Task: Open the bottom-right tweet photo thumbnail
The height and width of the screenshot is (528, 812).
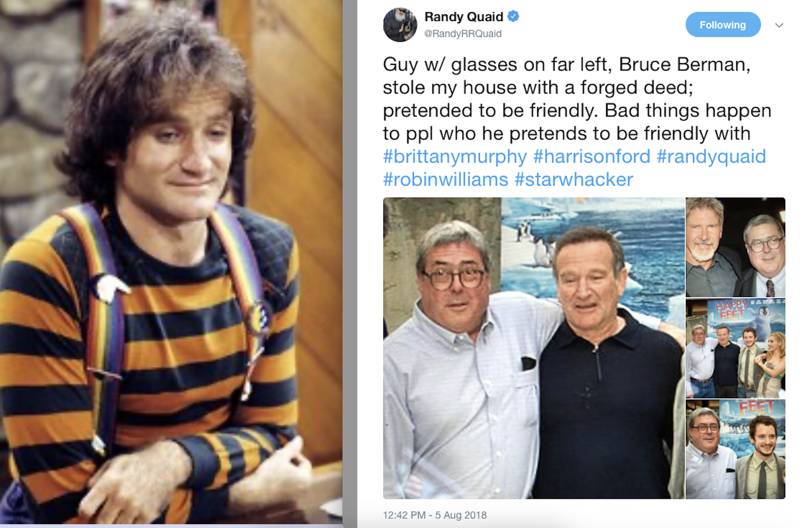Action: coord(735,449)
